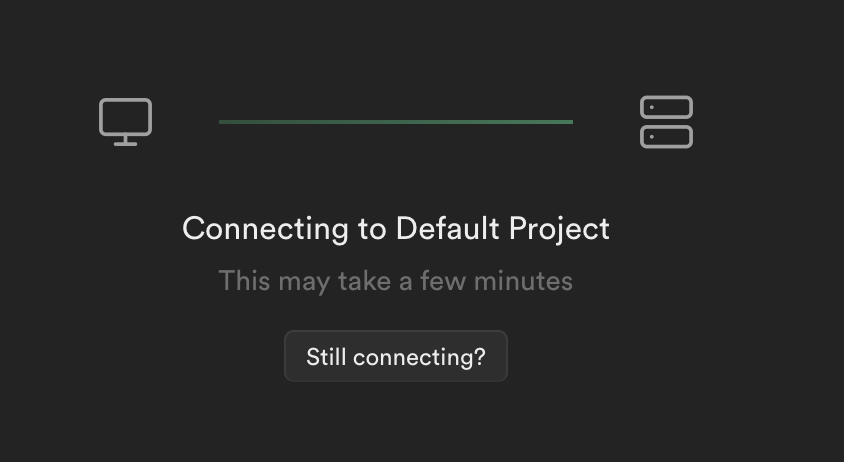Click the green connection progress line
Image resolution: width=844 pixels, height=462 pixels.
[396, 122]
